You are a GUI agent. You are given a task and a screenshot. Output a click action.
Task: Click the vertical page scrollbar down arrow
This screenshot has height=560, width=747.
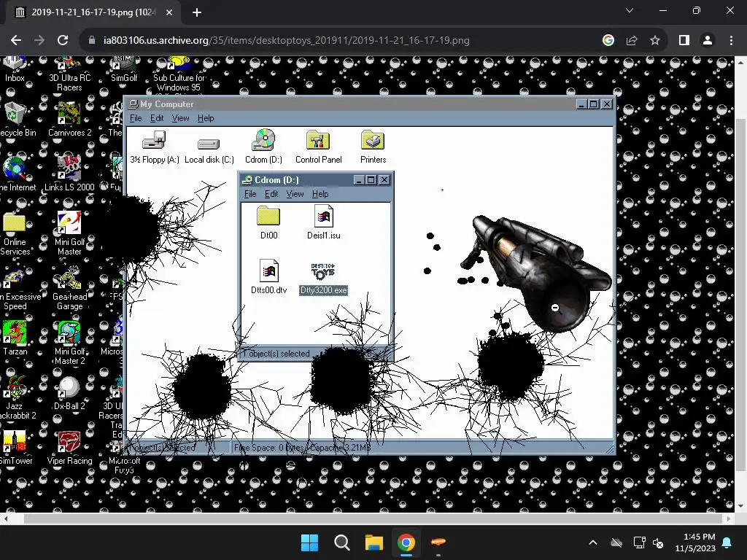[741, 506]
